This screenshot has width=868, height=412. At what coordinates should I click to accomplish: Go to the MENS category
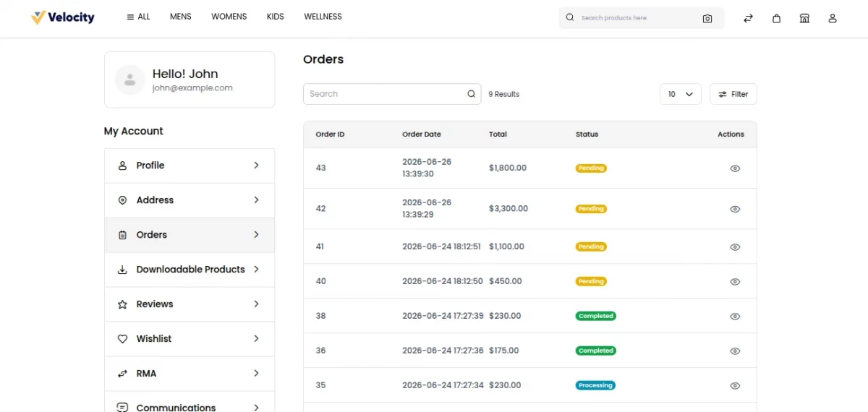pyautogui.click(x=181, y=17)
